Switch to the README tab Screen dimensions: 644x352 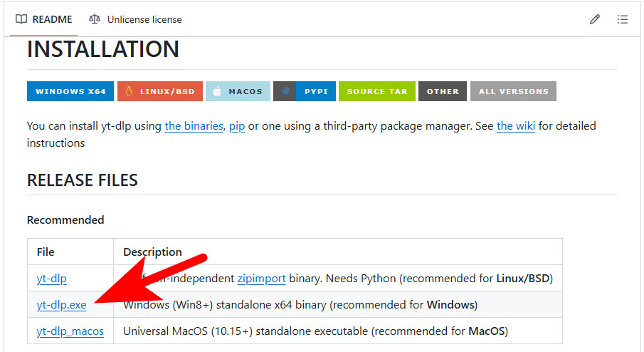click(44, 19)
